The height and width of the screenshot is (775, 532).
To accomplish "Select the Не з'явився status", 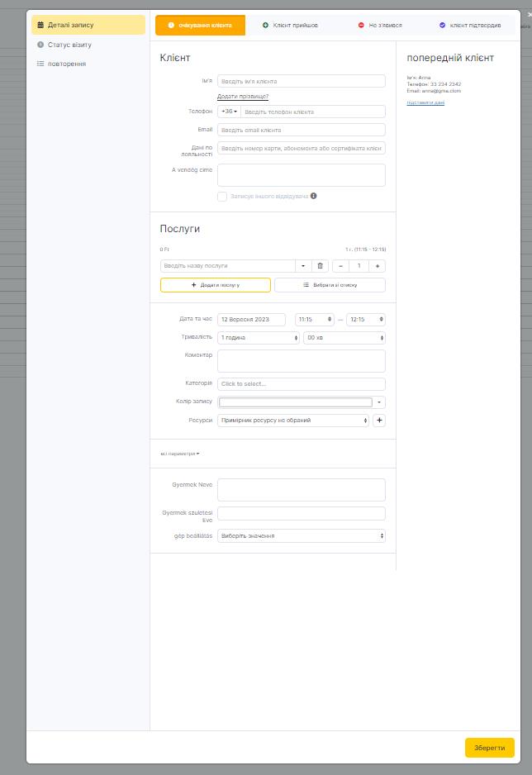I will [x=380, y=26].
